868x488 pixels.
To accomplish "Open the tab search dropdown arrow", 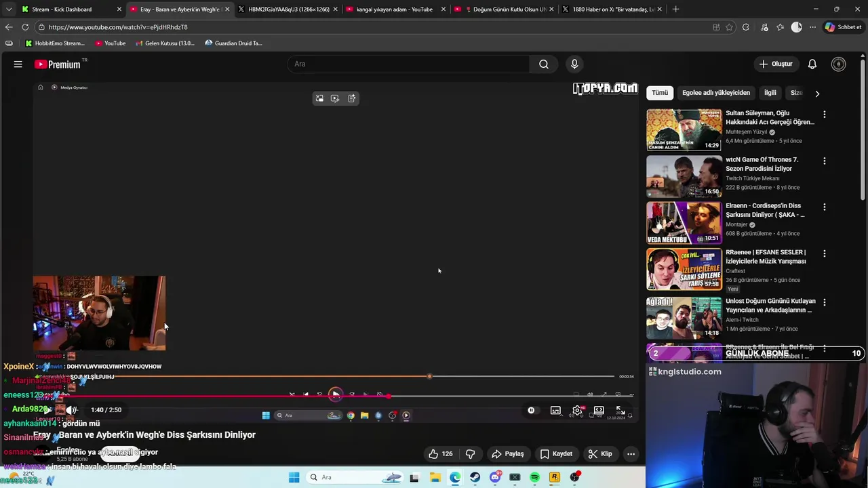I will [x=8, y=9].
